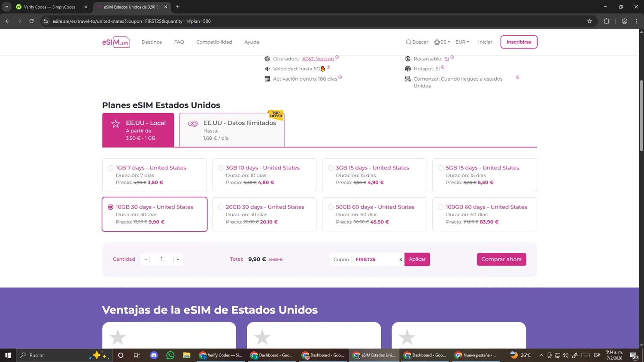Open notifications center icon
This screenshot has height=362, width=644.
tap(634, 355)
